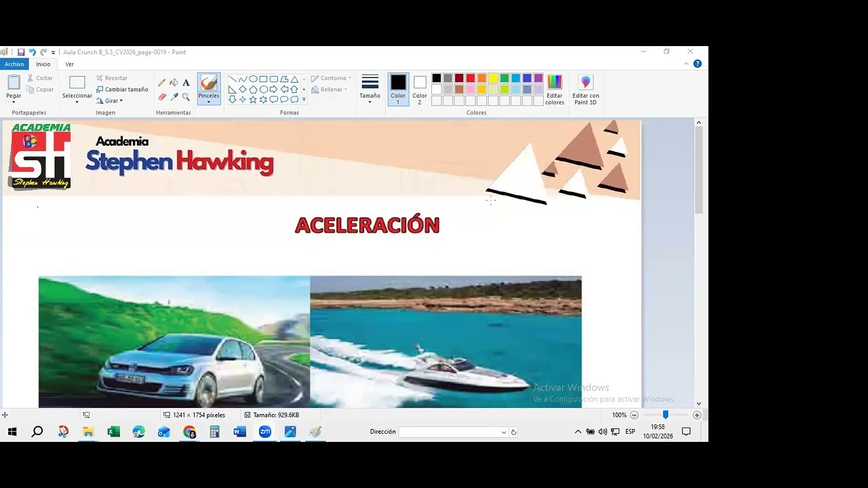Switch to the Ver tab
Image resolution: width=868 pixels, height=488 pixels.
click(69, 64)
